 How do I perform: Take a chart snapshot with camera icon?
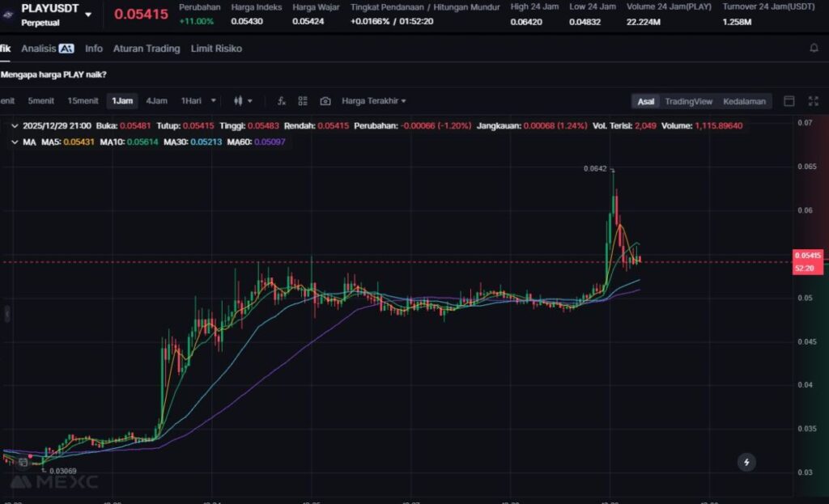[325, 101]
